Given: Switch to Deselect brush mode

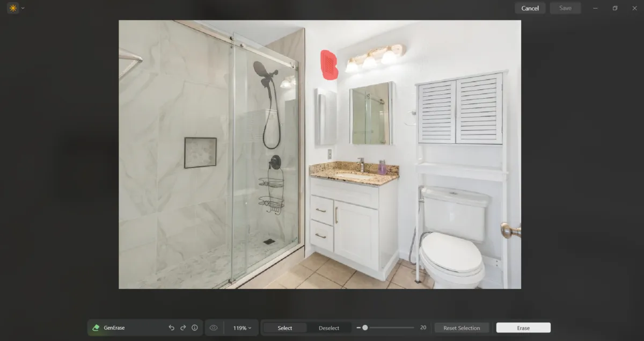Looking at the screenshot, I should click(328, 328).
